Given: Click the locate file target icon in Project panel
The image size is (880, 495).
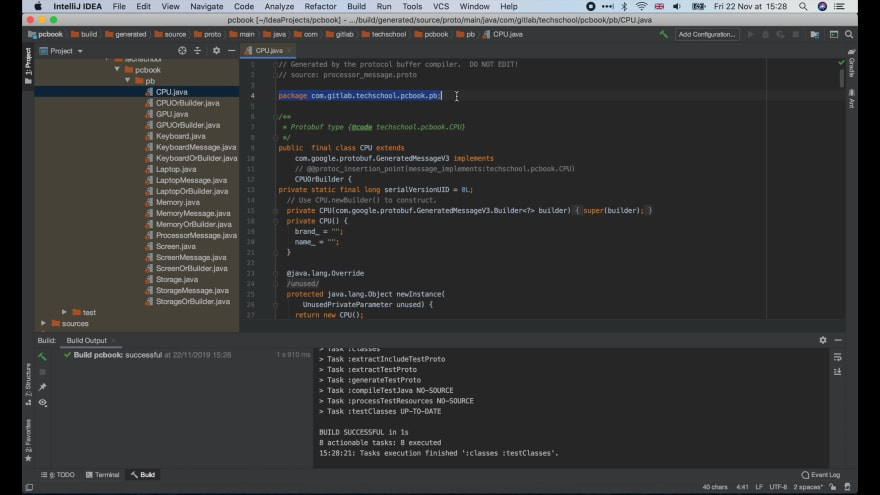Looking at the screenshot, I should pos(182,51).
